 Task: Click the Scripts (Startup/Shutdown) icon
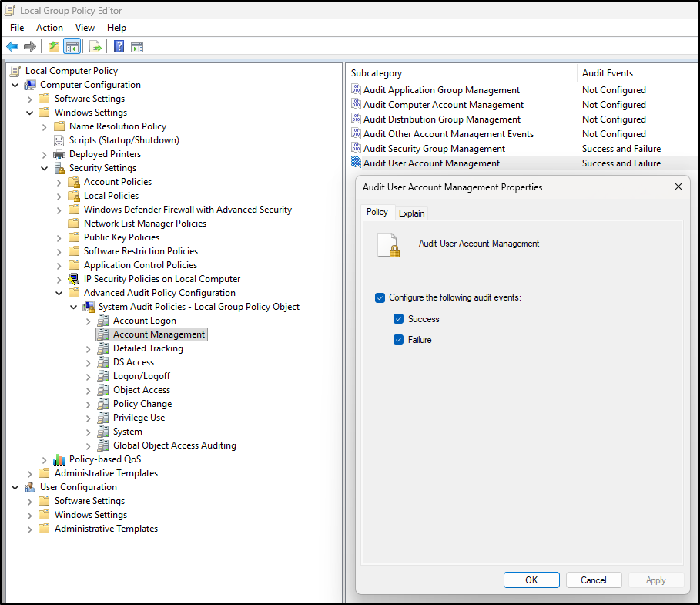[59, 141]
